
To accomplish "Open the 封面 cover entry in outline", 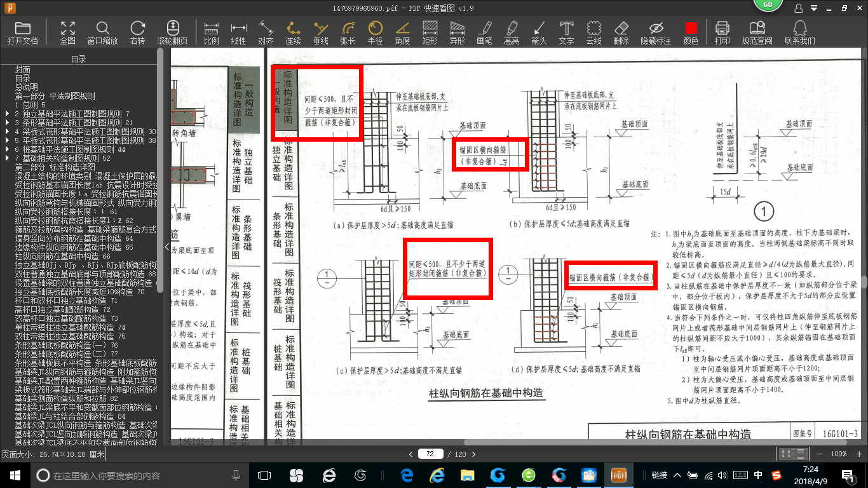I will tap(23, 69).
